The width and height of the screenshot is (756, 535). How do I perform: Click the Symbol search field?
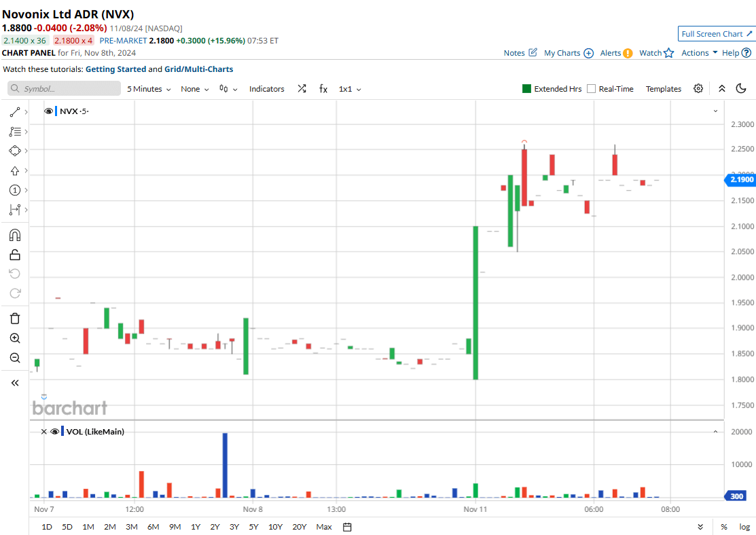64,88
